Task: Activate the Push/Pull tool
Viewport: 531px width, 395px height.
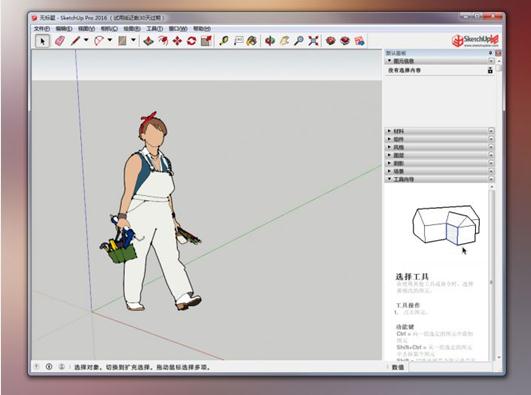Action: 148,41
